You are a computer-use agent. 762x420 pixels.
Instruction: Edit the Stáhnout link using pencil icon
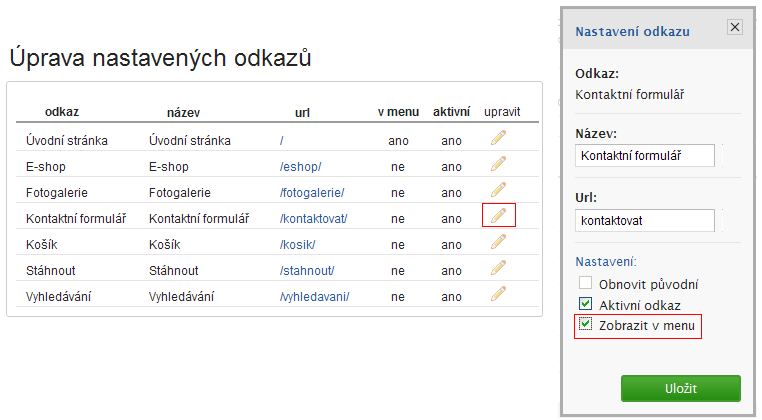498,269
